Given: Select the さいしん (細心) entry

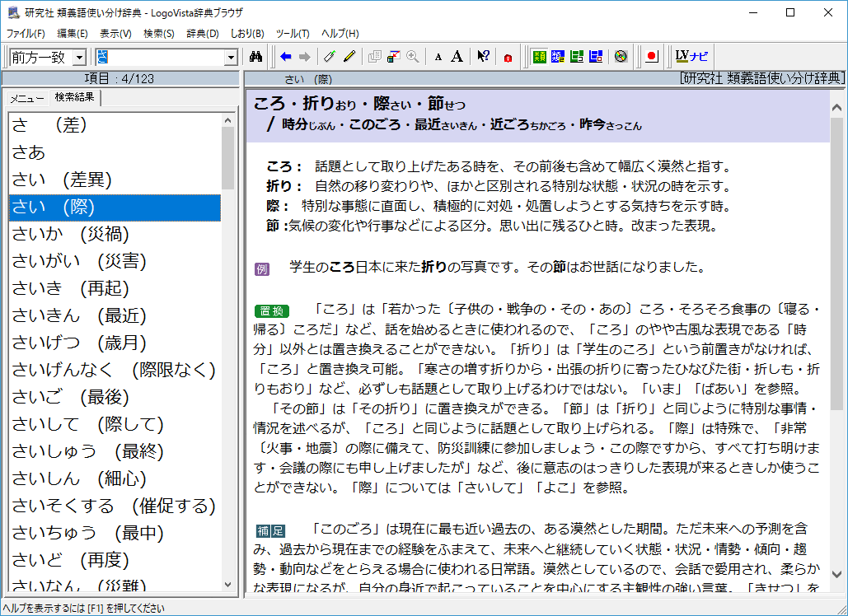Looking at the screenshot, I should [115, 479].
